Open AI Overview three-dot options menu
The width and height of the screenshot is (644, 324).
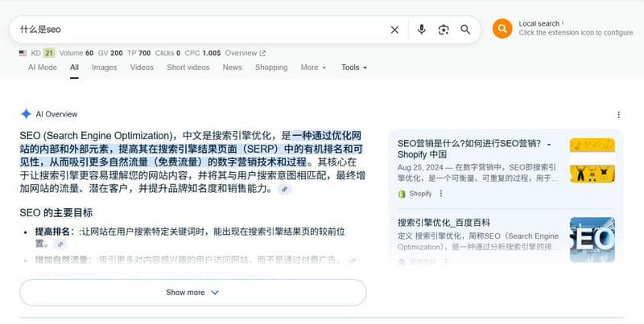click(619, 114)
